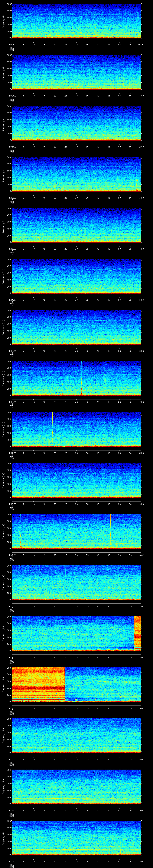Screen dimensions: 153x868
Task: Click the vertical spike in the 4:04:00 spectrogram
Action: pyautogui.click(x=57, y=271)
